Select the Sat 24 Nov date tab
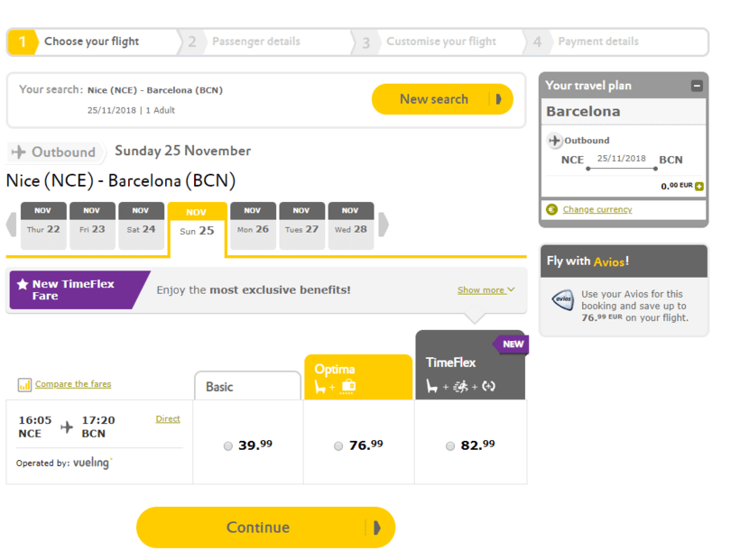The image size is (740, 560). (x=141, y=225)
